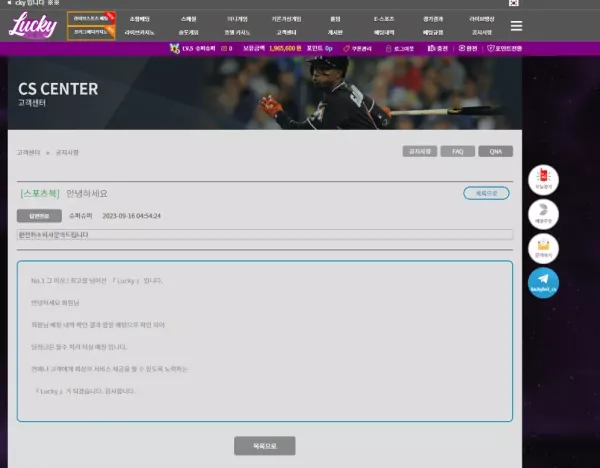Click the 공지사항 breadcrumb link

click(67, 152)
